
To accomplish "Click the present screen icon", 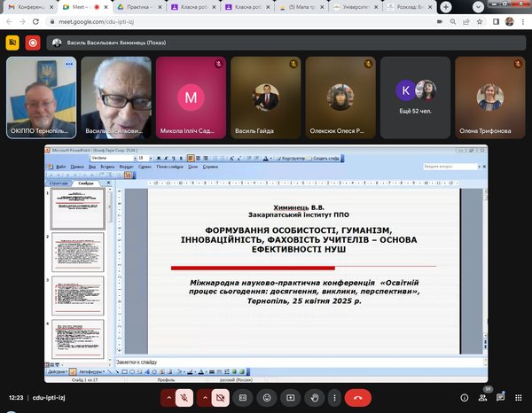I will pos(291,398).
